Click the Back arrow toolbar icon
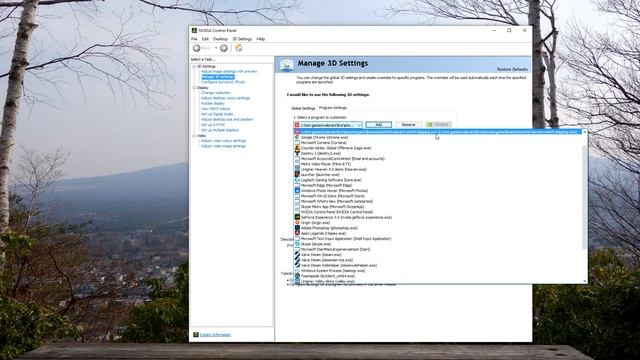 197,48
